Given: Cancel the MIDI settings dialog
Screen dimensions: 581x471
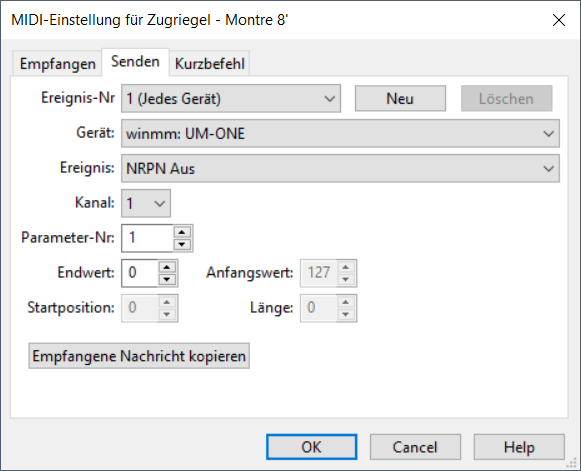Looking at the screenshot, I should pyautogui.click(x=415, y=447).
